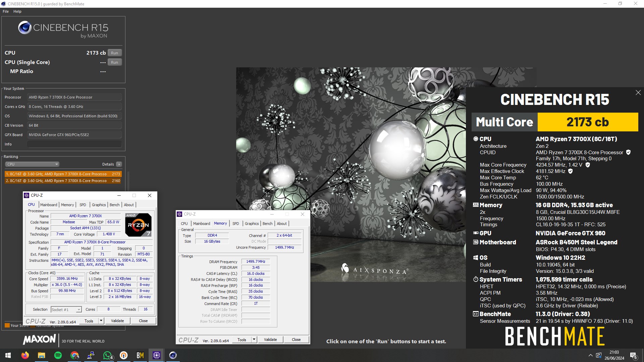Screen dimensions: 644x362
Task: Click the empty Info input field
Action: 74,144
